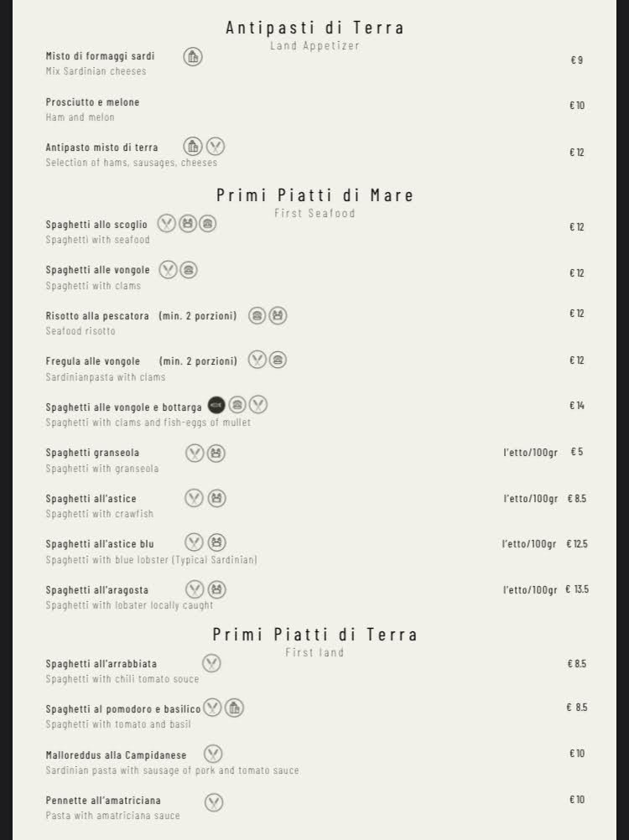Screen dimensions: 629x840
Task: Click the €14 price for bottarga spaghetti
Action: click(576, 406)
